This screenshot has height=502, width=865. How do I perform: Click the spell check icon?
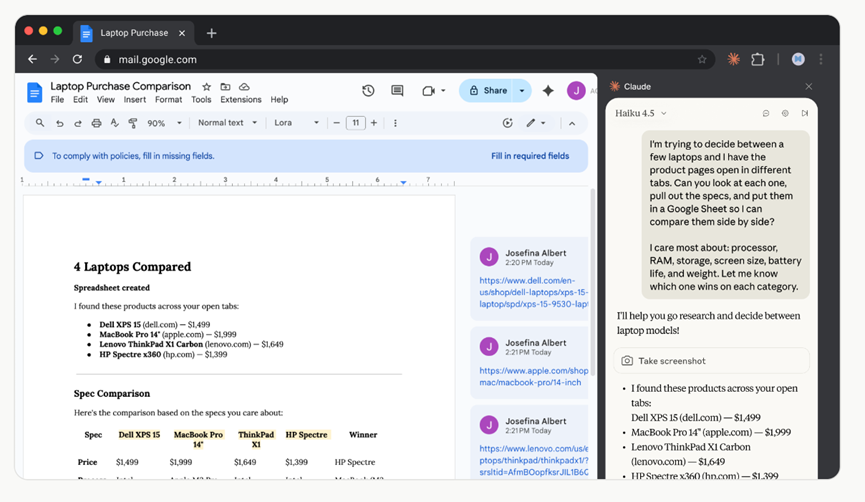tap(115, 122)
